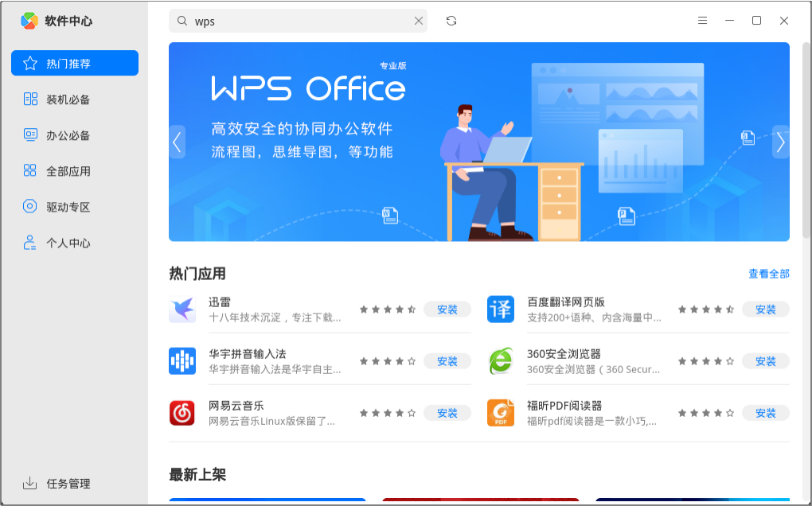Click the refresh icon beside search box
This screenshot has height=506, width=812.
tap(451, 21)
